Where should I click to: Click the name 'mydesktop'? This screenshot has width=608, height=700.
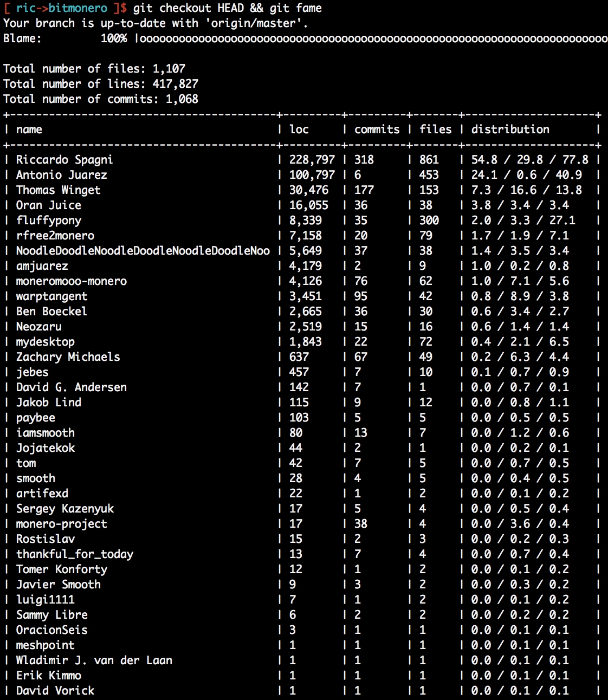coord(46,342)
